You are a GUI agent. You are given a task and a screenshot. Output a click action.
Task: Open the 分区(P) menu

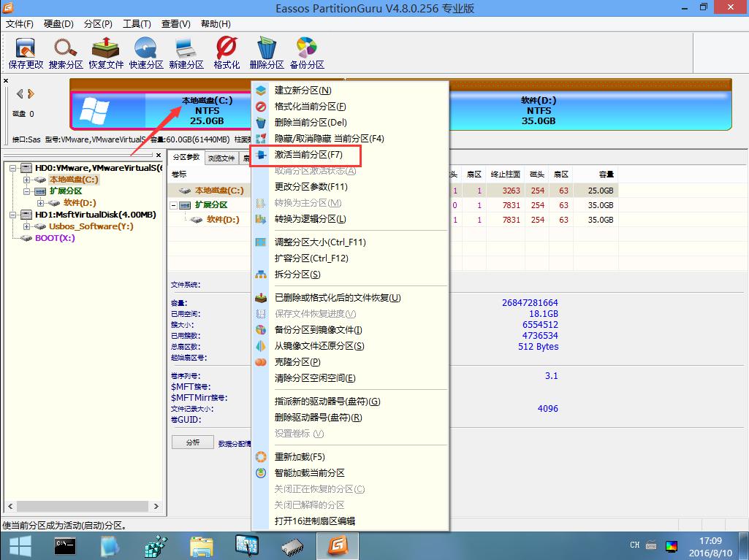coord(98,24)
